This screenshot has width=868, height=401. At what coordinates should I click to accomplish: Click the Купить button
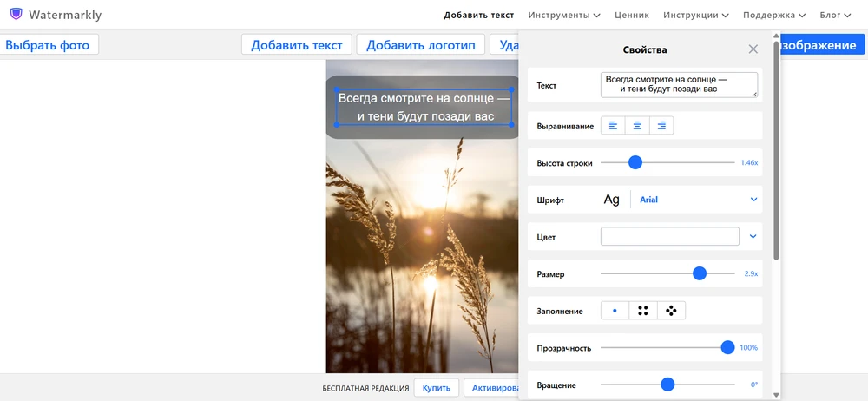click(x=437, y=387)
